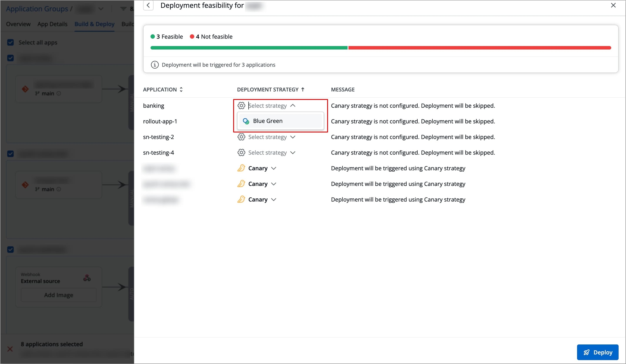Click the red Not feasible progress segment
This screenshot has width=626, height=364.
[479, 48]
